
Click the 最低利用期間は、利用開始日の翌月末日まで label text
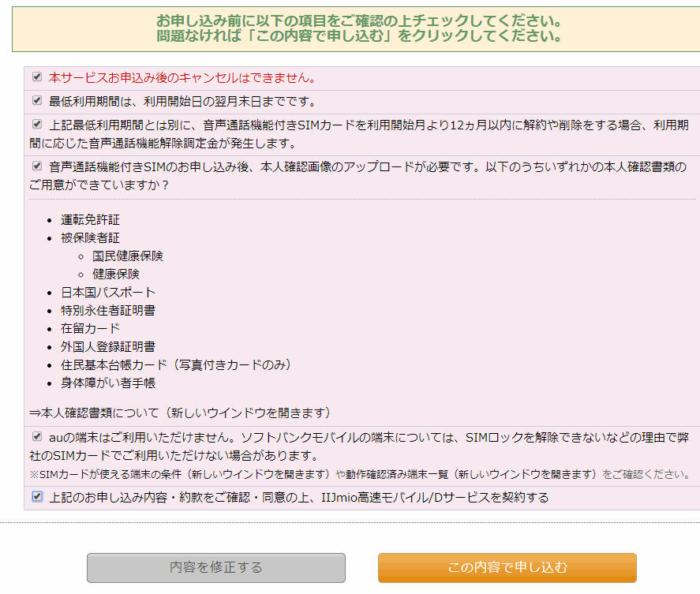coord(182,101)
